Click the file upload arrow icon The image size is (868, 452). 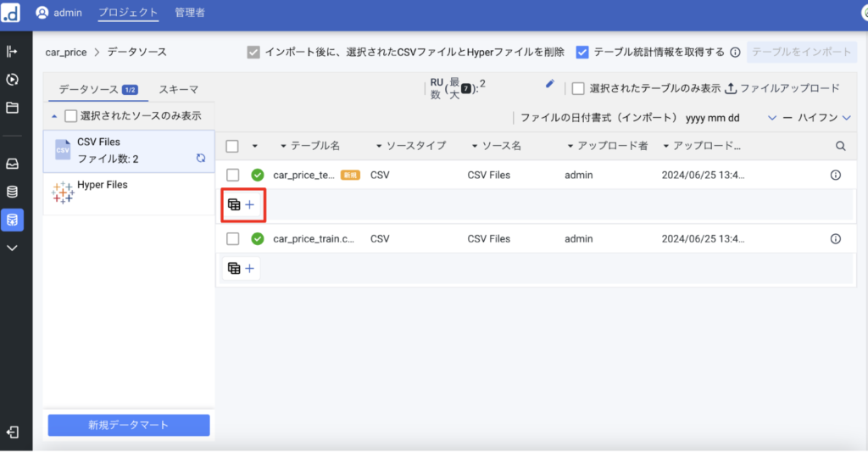[731, 88]
